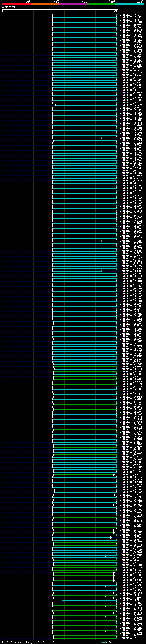Click the UniRef100_A3BQX7 hit label
The image size is (146, 644).
(131, 77)
